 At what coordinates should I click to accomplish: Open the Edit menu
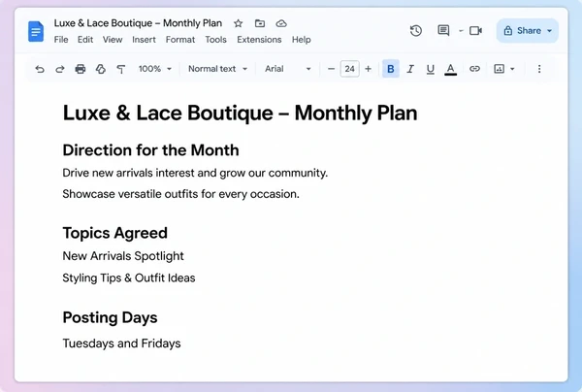pyautogui.click(x=85, y=40)
